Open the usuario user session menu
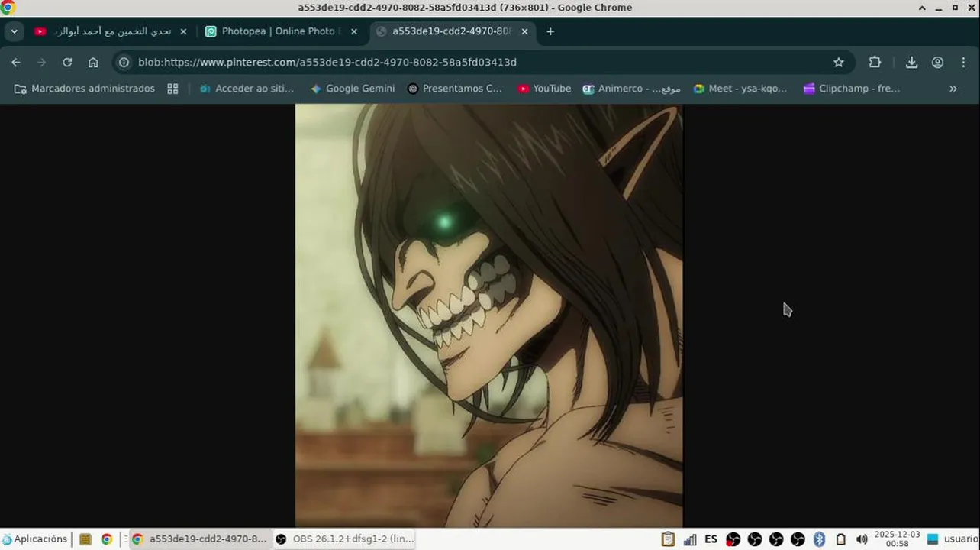 (x=952, y=539)
